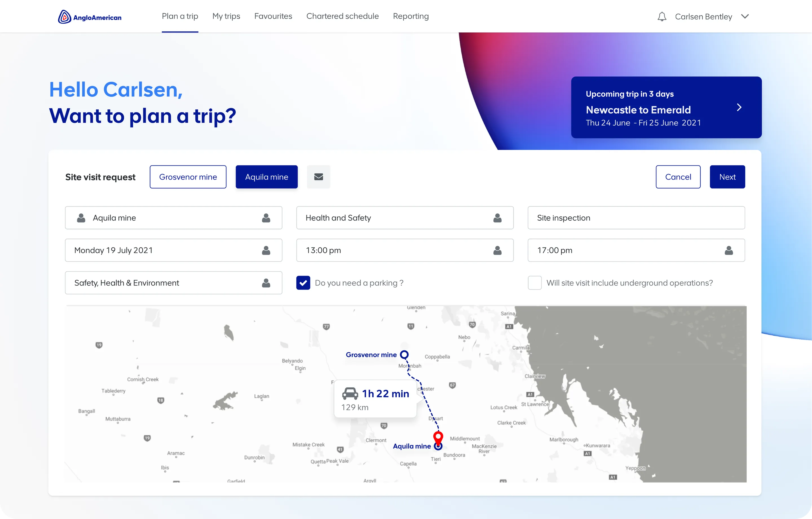Click the '1h 22 min' travel time text
Viewport: 812px width, 519px height.
coord(385,394)
